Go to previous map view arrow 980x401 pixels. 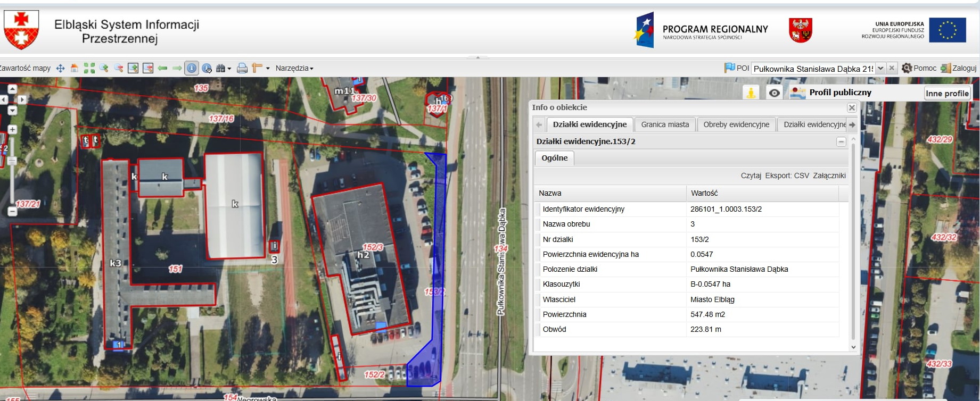(x=162, y=68)
